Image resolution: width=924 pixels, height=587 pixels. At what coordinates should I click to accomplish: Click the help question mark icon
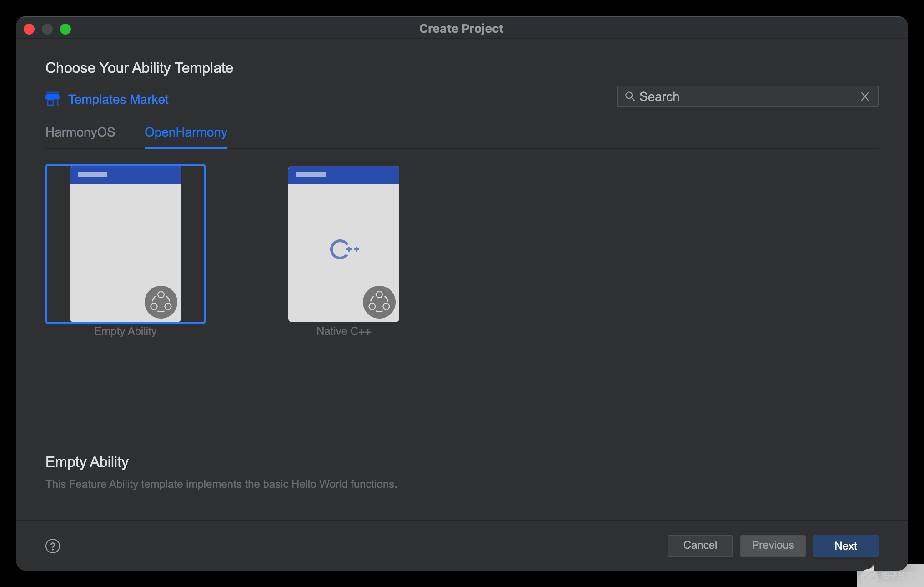click(x=53, y=546)
